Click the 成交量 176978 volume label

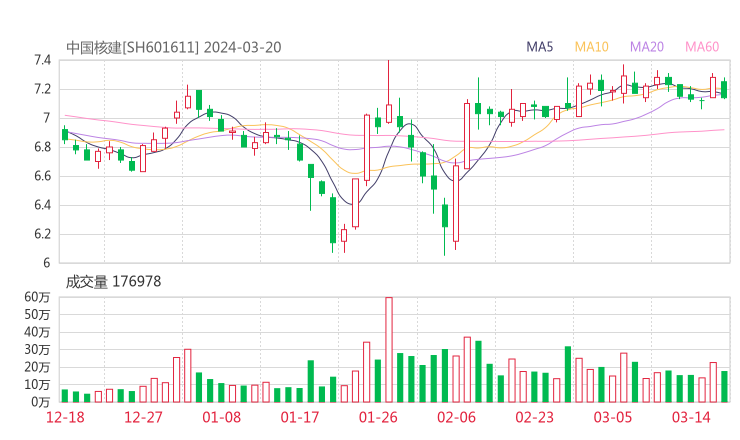113,282
